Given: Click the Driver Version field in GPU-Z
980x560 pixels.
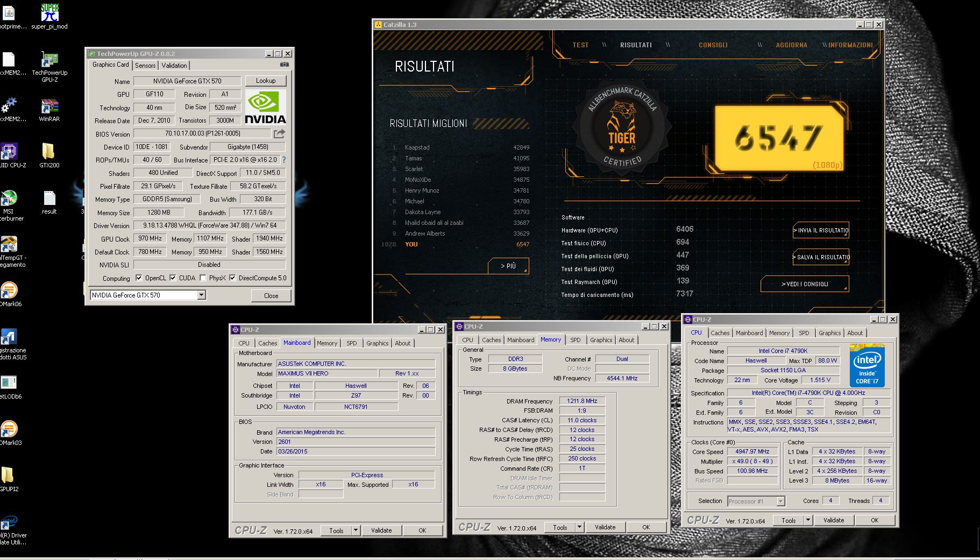Looking at the screenshot, I should 209,225.
